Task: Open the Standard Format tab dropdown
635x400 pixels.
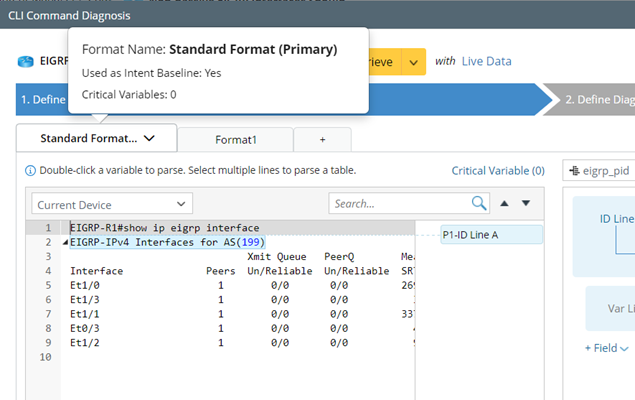Action: [x=150, y=139]
